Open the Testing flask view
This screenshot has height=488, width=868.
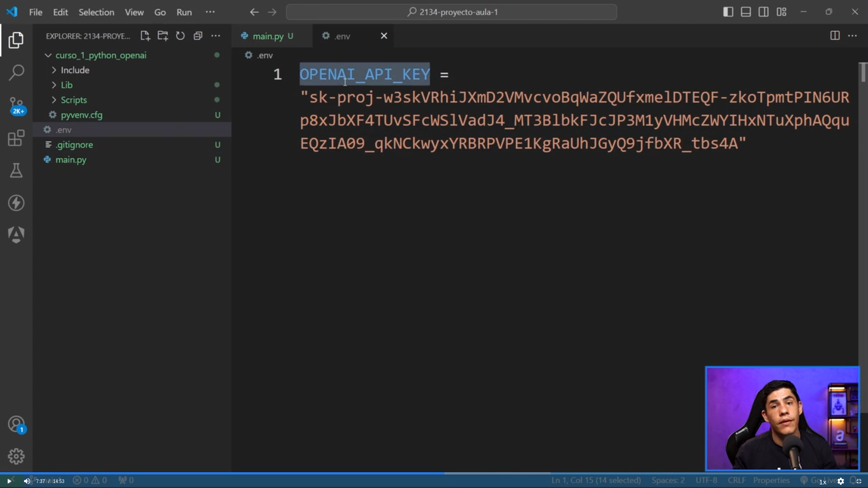(16, 170)
